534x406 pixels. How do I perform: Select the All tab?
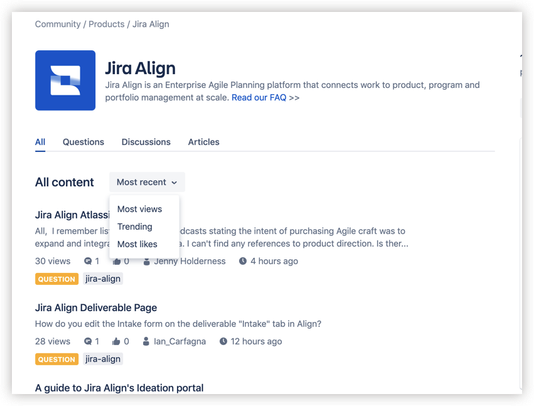click(x=40, y=142)
